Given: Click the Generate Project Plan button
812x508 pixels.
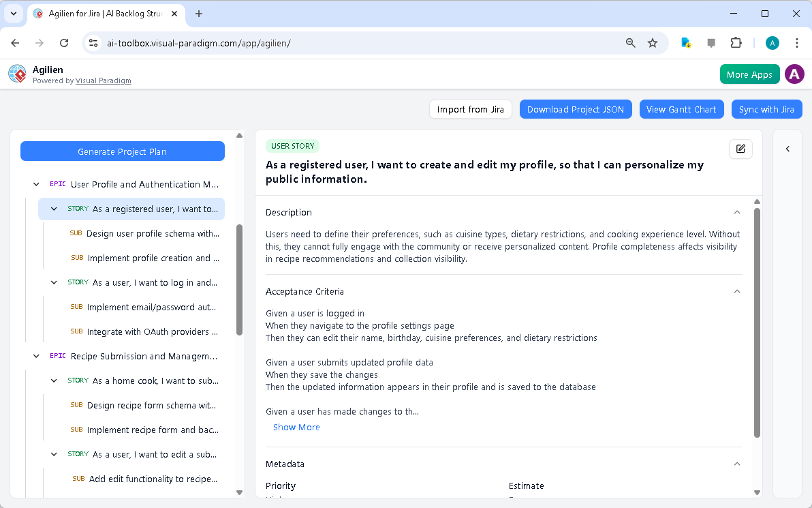Looking at the screenshot, I should tap(123, 151).
